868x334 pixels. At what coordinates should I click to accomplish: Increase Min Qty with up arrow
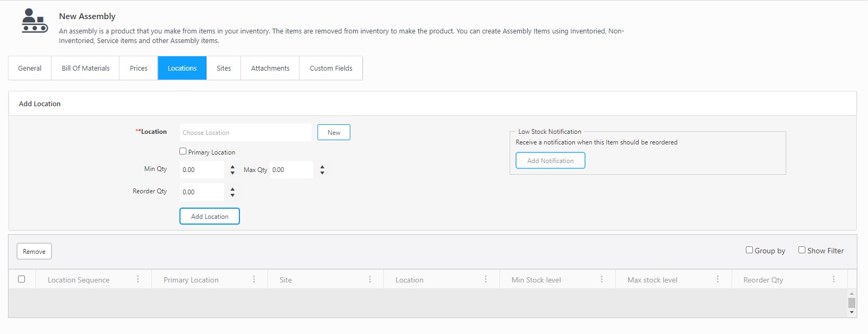(x=233, y=167)
